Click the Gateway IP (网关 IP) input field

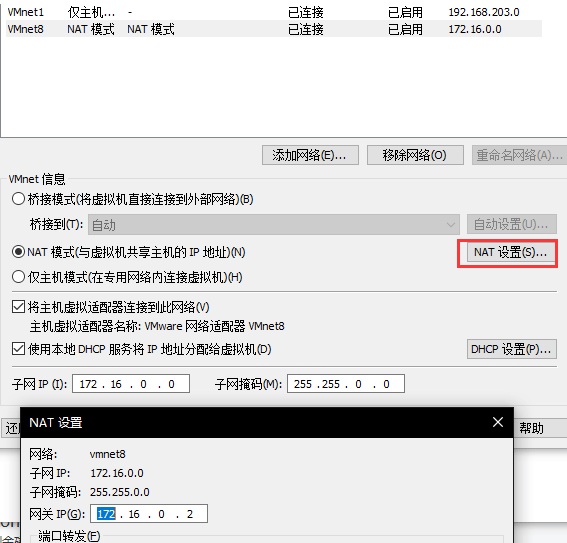149,514
